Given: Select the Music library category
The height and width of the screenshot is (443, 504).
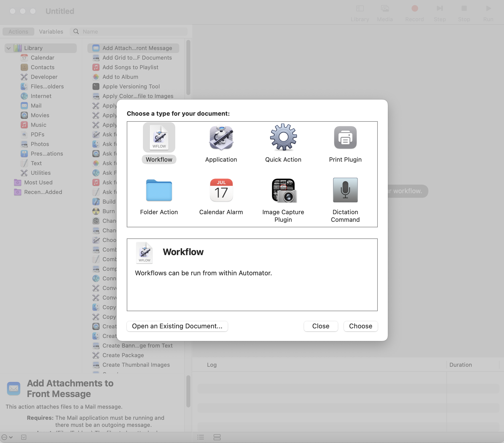Looking at the screenshot, I should click(38, 125).
